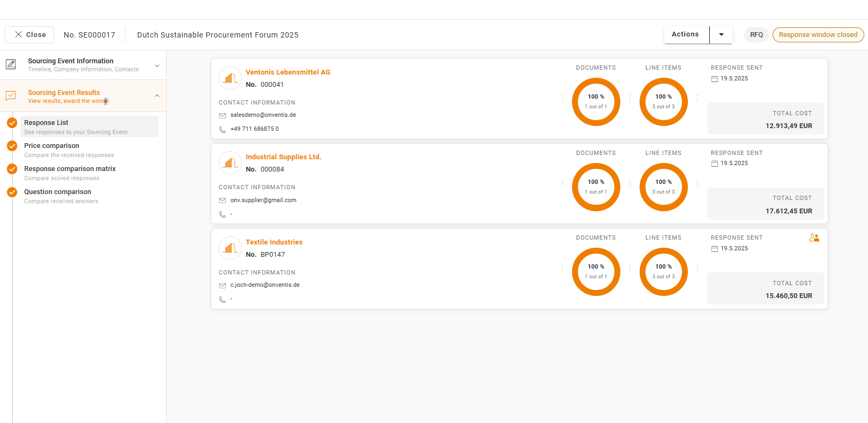Open the Actions dropdown arrow
This screenshot has height=423, width=868.
[721, 35]
